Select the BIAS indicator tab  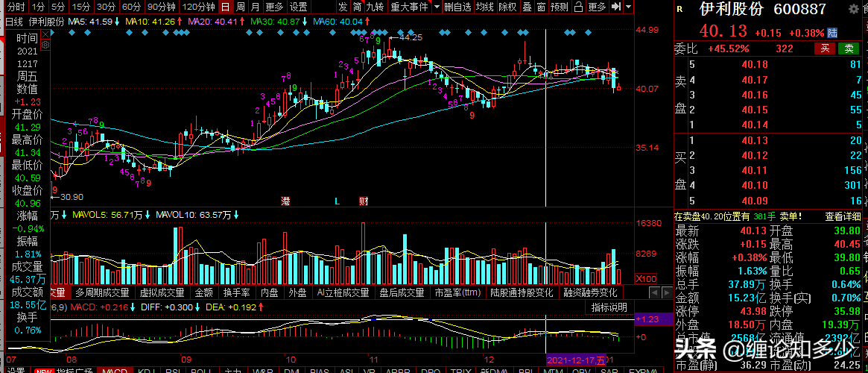(x=322, y=370)
